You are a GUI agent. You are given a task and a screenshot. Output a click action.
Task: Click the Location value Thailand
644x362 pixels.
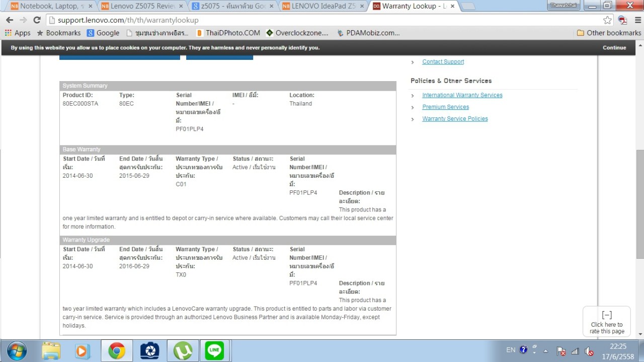(300, 104)
